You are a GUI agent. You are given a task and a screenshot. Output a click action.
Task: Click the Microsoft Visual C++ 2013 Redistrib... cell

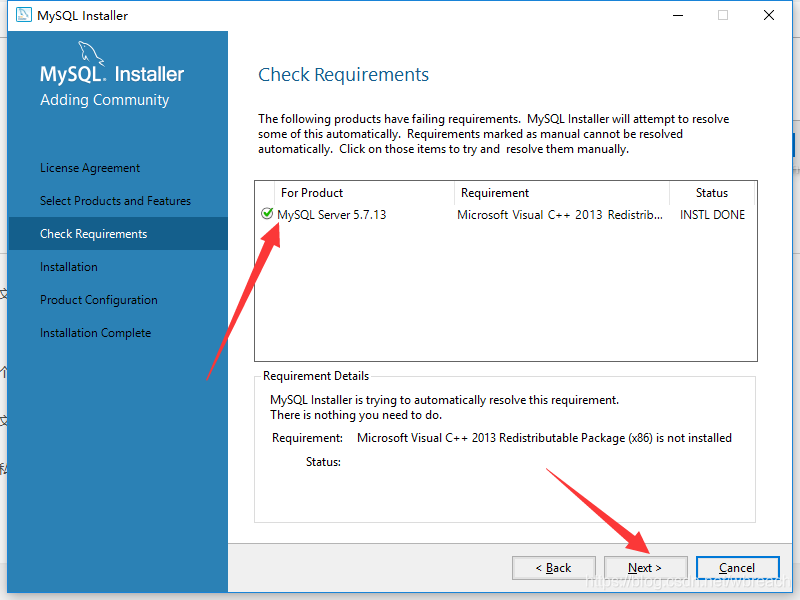coord(560,215)
